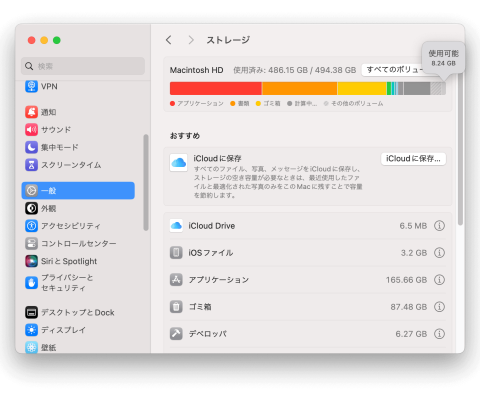Click the info icon for iCloud Drive
480x400 pixels.
point(439,226)
